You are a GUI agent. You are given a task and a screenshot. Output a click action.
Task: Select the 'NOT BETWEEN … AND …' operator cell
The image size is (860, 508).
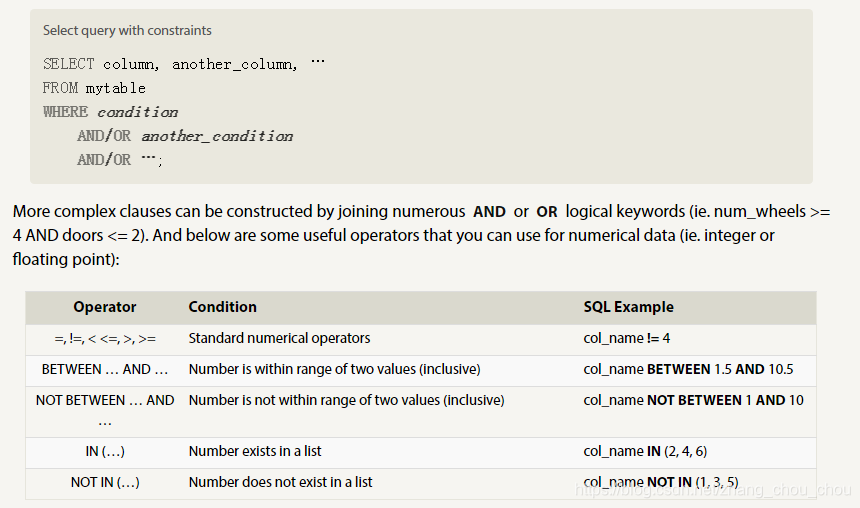click(x=105, y=411)
